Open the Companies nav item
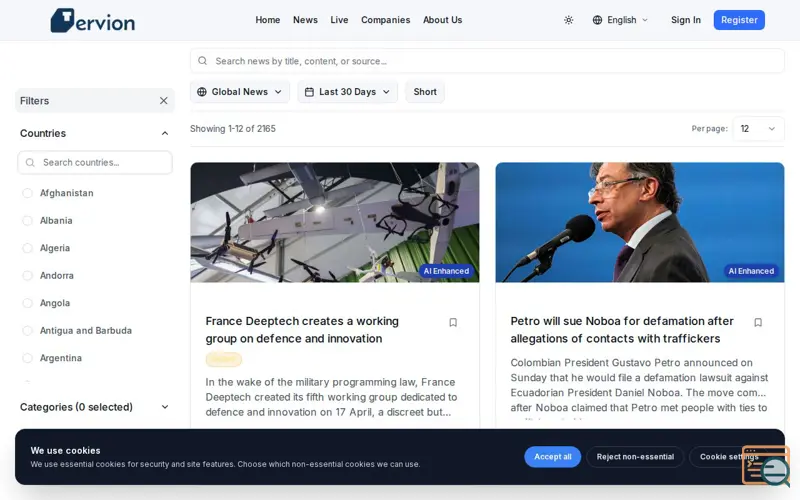The height and width of the screenshot is (500, 800). [x=386, y=20]
